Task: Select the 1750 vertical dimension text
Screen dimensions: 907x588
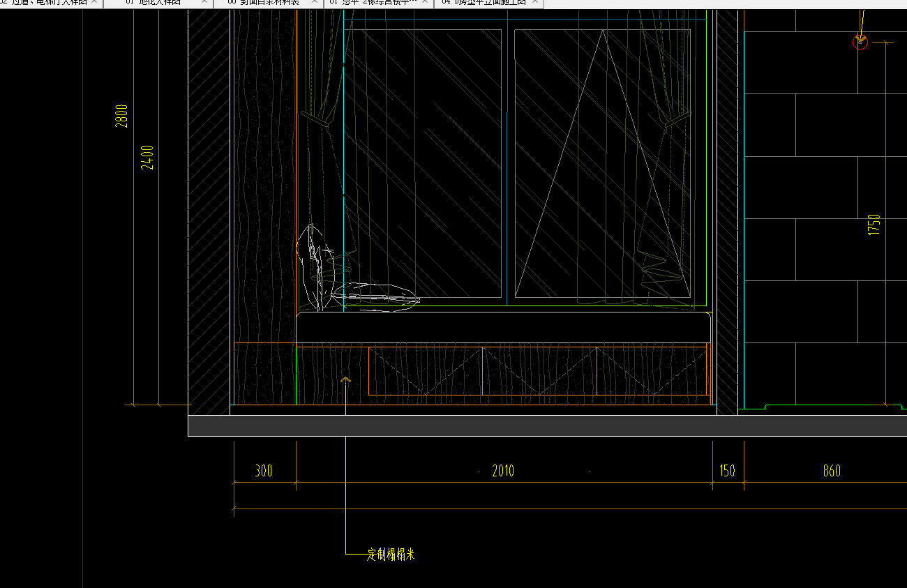Action: click(874, 225)
